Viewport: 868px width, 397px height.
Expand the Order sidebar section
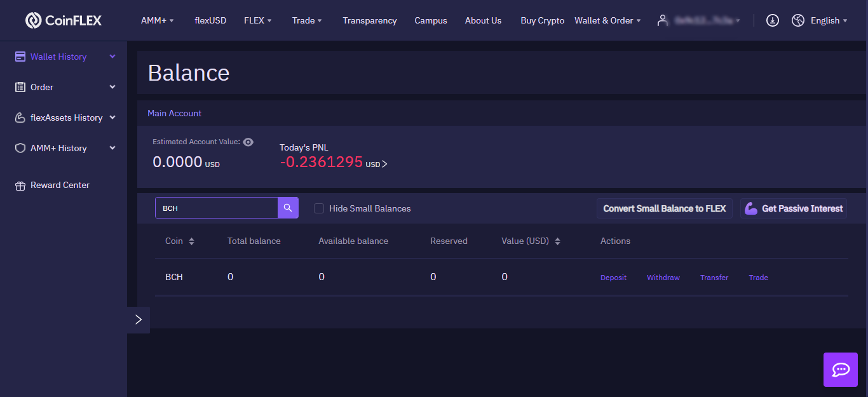[112, 87]
